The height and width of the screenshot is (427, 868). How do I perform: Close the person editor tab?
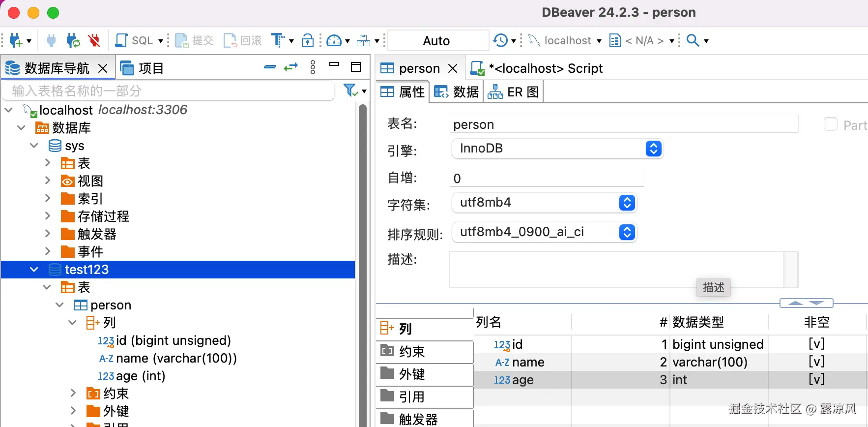pos(453,68)
